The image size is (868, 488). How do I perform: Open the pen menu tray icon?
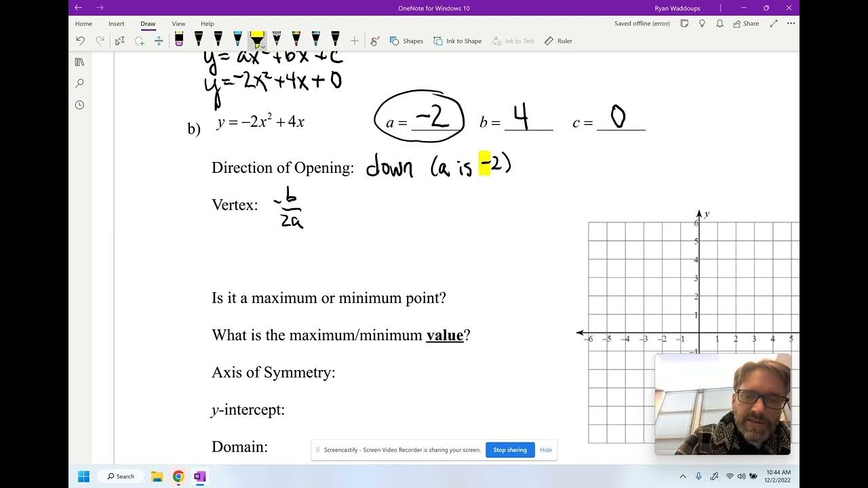714,476
